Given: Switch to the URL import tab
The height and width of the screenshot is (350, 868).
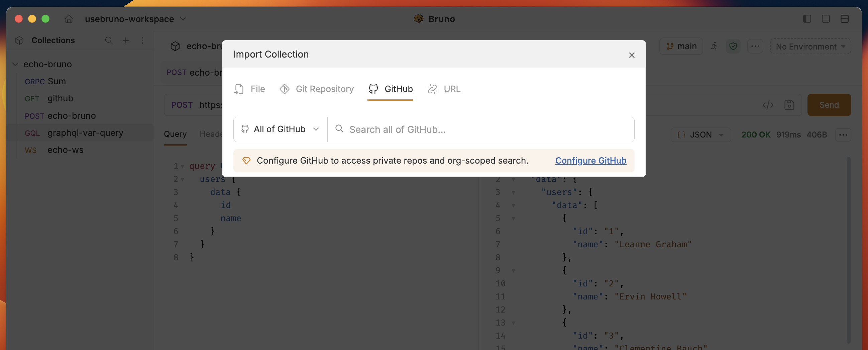Looking at the screenshot, I should (x=444, y=89).
